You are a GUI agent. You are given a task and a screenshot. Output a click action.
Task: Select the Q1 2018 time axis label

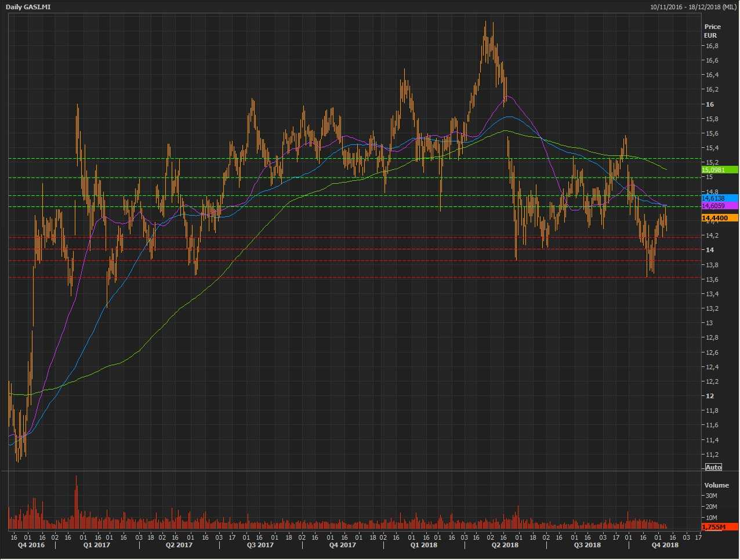pos(424,545)
